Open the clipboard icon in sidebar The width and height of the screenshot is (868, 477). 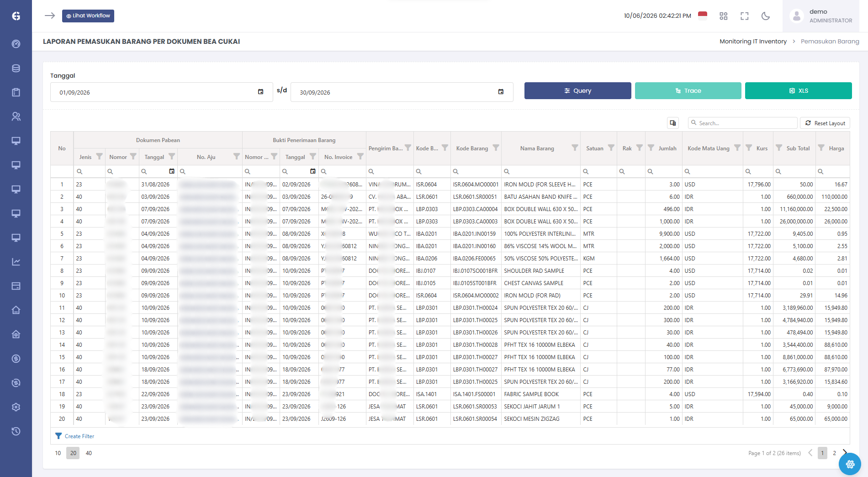(x=16, y=92)
